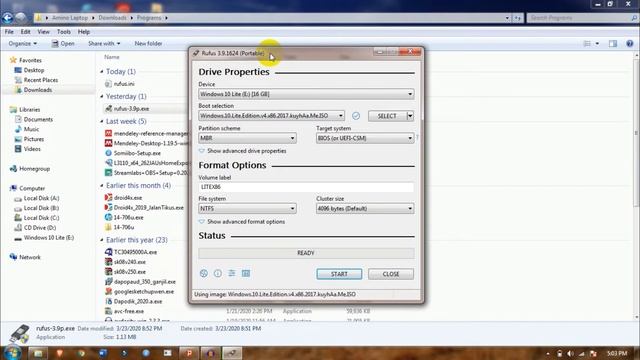Open Rufus settings sliders icon
Viewport: 640px width, 360px height.
[231, 273]
